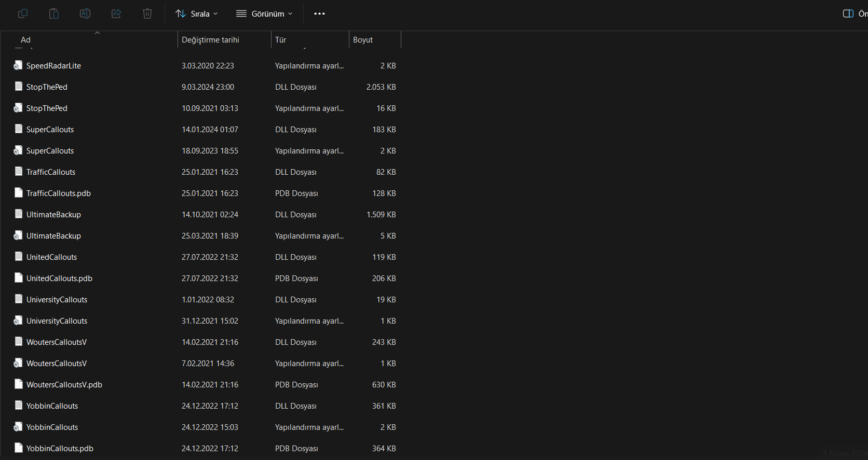Image resolution: width=868 pixels, height=460 pixels.
Task: Open the Görünüm view dropdown
Action: coord(264,13)
